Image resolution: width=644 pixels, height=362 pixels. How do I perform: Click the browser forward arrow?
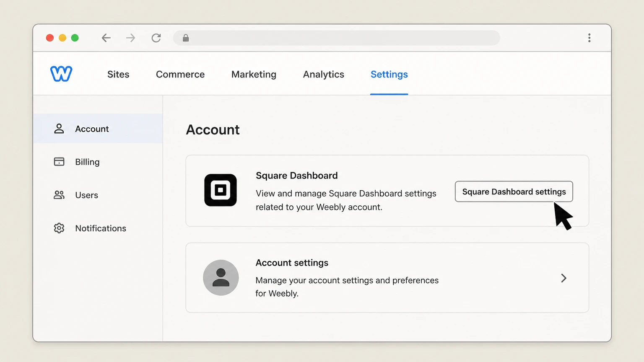[131, 38]
